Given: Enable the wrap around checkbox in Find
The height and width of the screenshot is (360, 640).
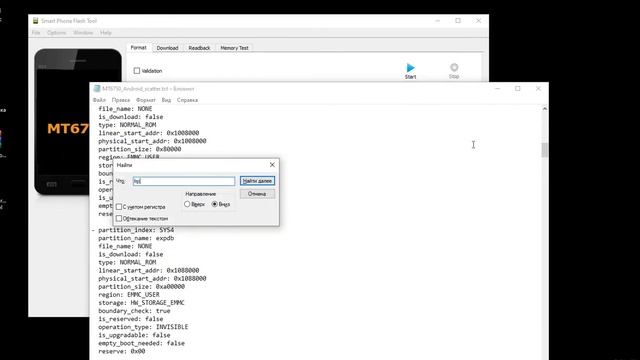Looking at the screenshot, I should click(x=119, y=218).
